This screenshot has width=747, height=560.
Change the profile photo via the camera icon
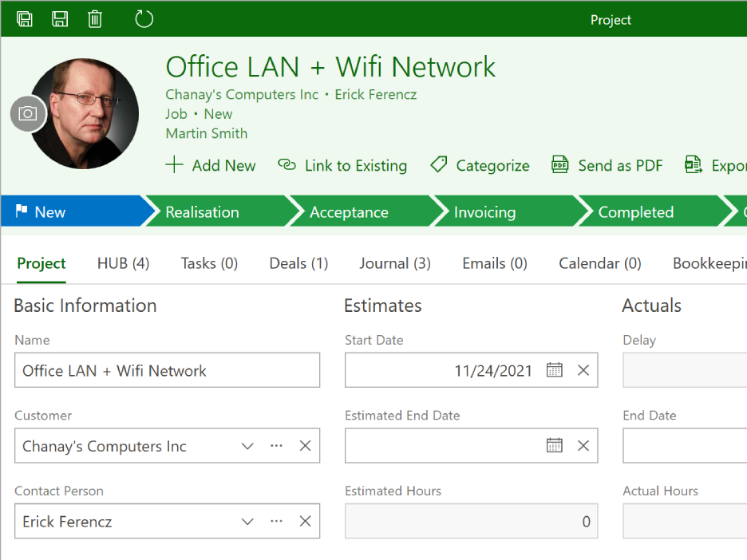tap(28, 114)
